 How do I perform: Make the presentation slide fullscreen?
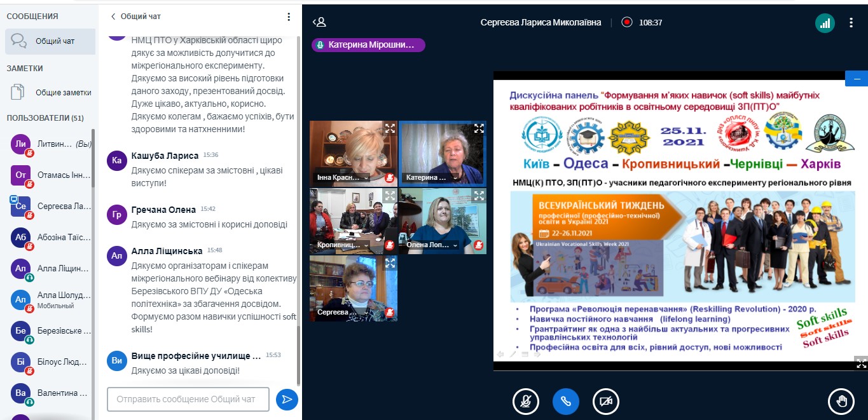point(861,364)
